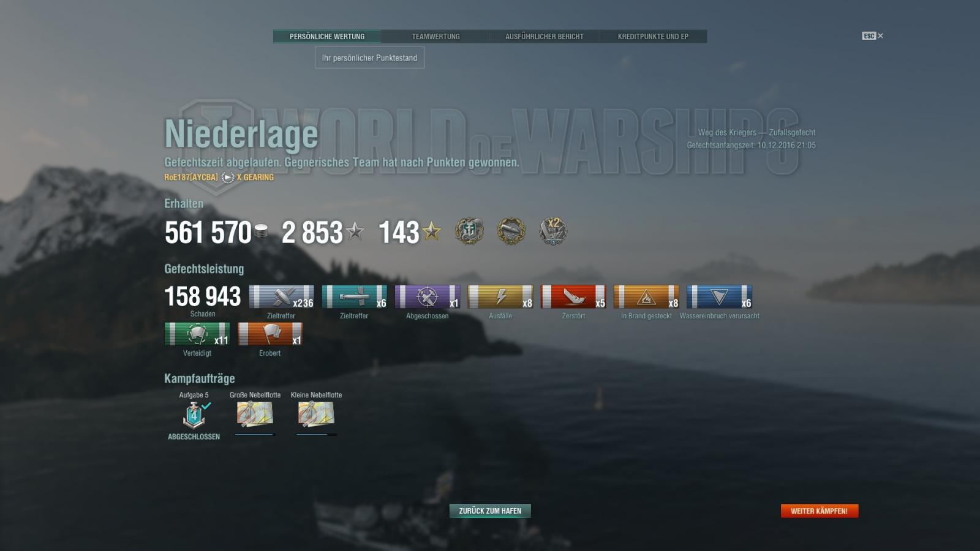The width and height of the screenshot is (980, 551).
Task: Click the Erobert x1 ribbon
Action: [269, 334]
